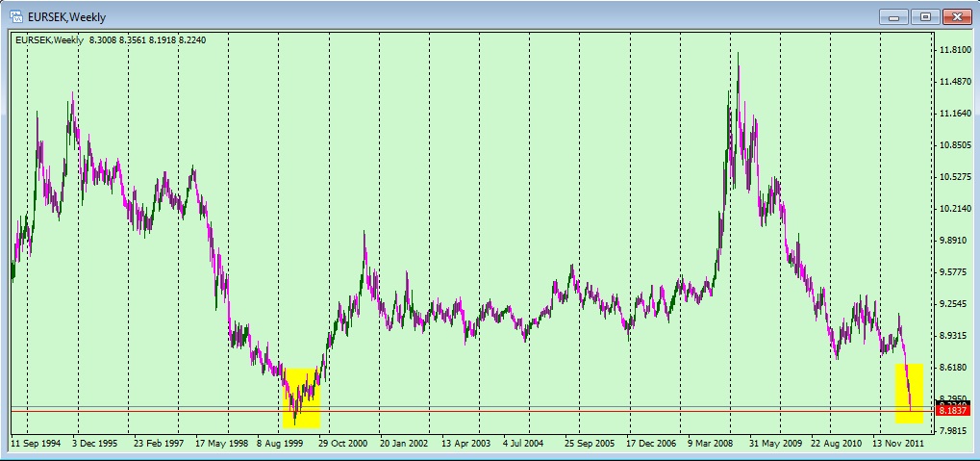Select the yellow rectangle around the 1999 low
Image resolution: width=980 pixels, height=461 pixels.
point(301,397)
